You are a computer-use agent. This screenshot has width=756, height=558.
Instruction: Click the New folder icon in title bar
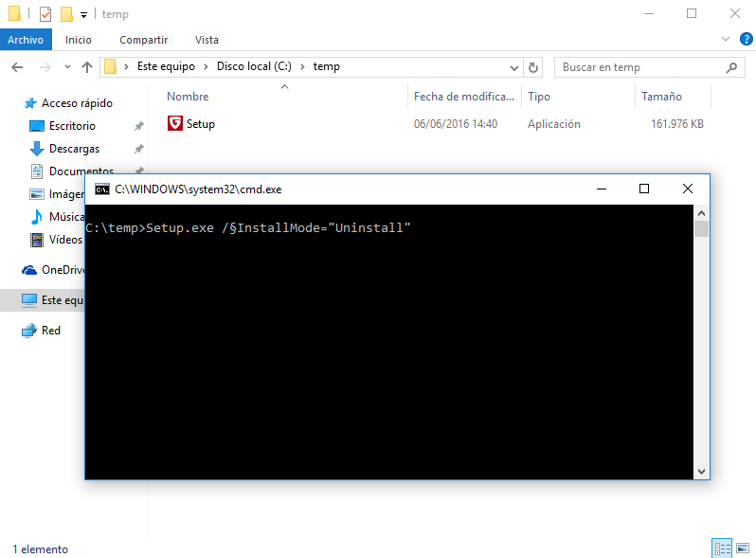66,14
